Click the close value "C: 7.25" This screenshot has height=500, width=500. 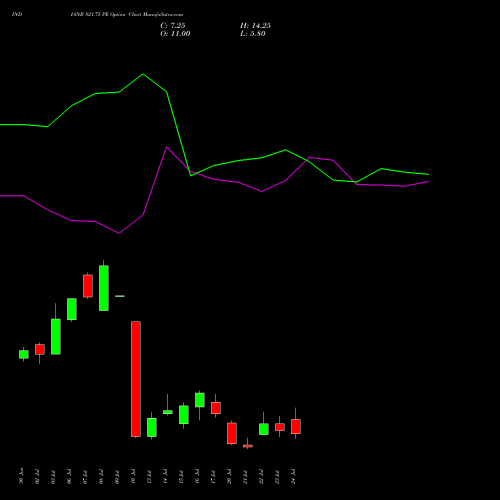[173, 26]
